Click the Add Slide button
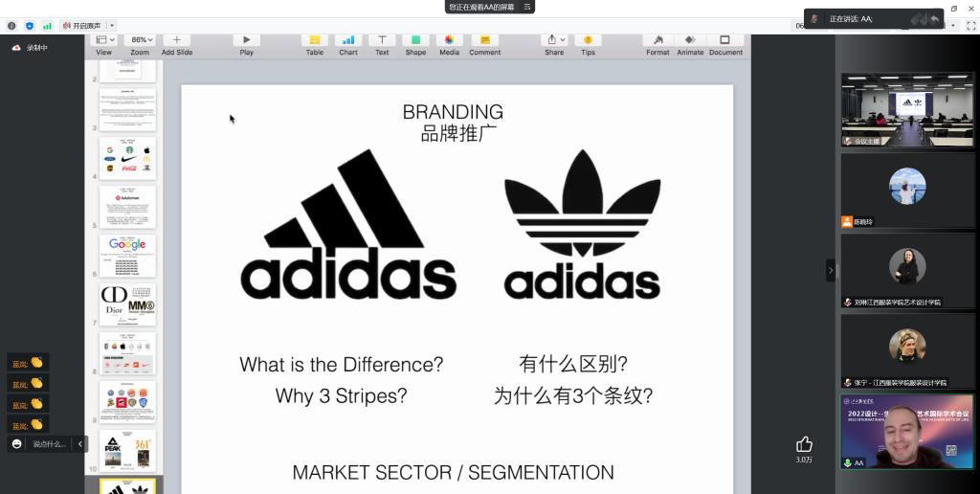 (177, 40)
